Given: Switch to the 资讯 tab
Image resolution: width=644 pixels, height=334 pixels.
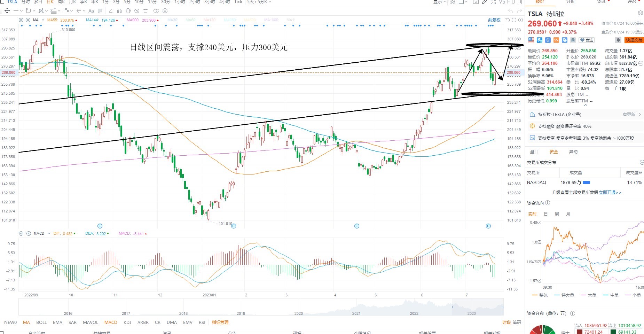Looking at the screenshot, I should click(601, 2).
